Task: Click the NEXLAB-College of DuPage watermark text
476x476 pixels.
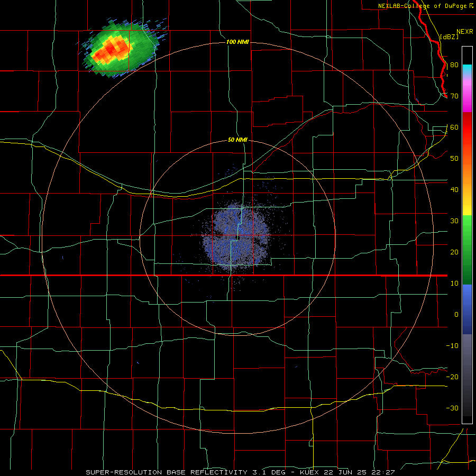Action: coord(423,6)
